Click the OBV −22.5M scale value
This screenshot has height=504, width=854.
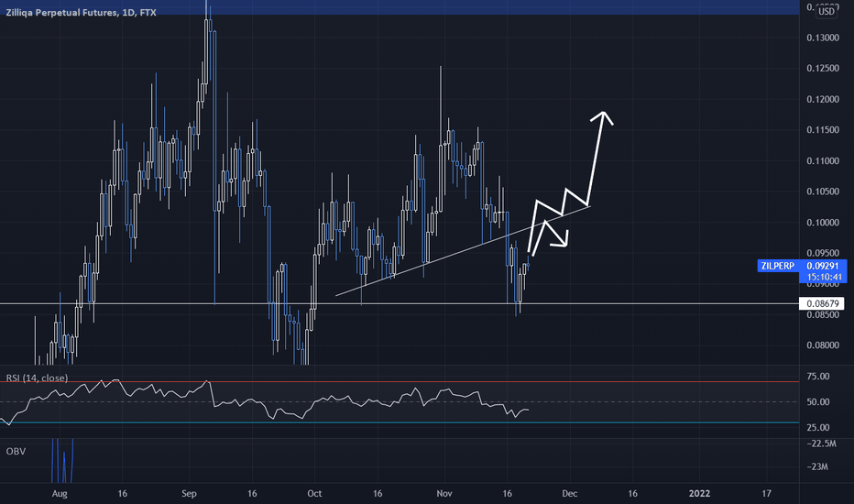(821, 444)
